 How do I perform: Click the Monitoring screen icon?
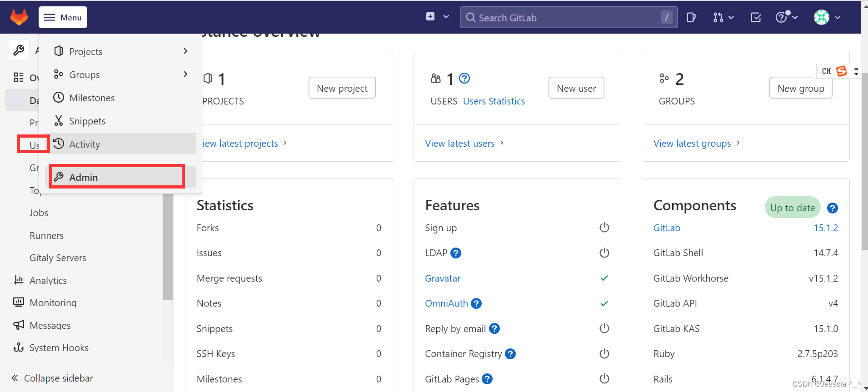[x=19, y=302]
